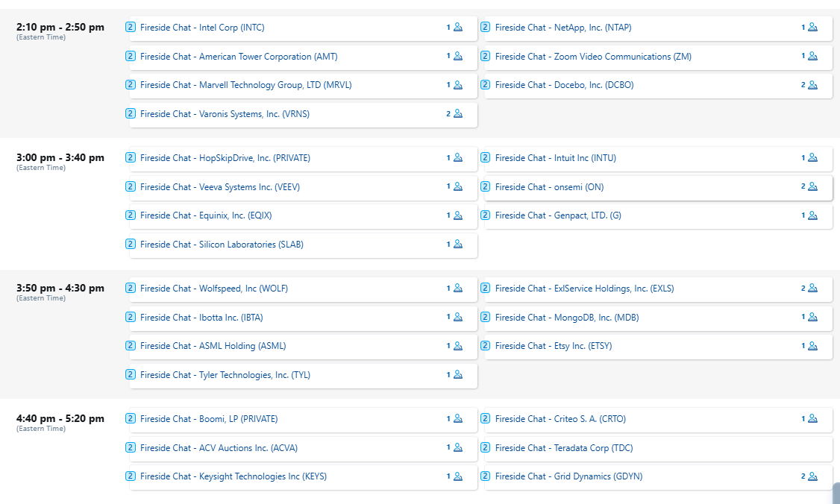Viewport: 840px width, 504px height.
Task: Click the day badge icon beside ACV Auctions
Action: [x=131, y=447]
